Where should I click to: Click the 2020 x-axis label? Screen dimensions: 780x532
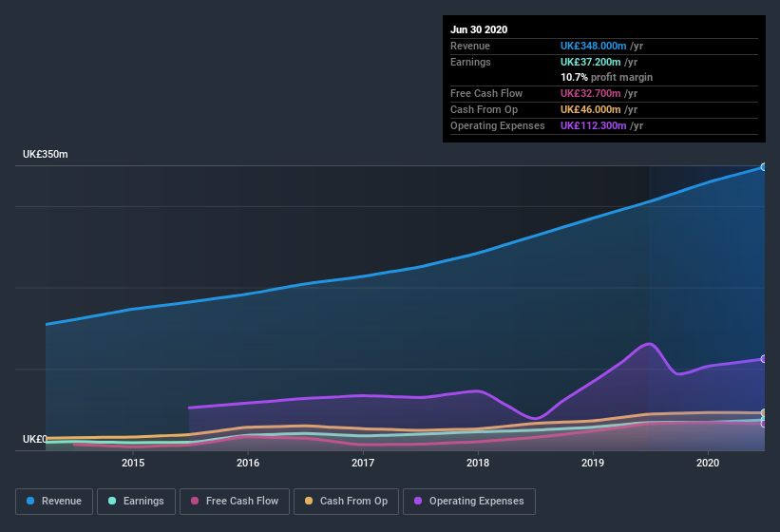[x=708, y=463]
